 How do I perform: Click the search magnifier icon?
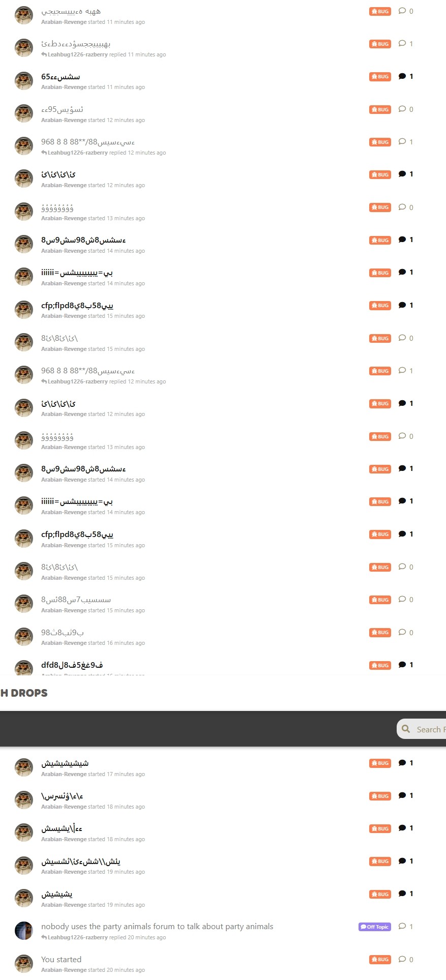(x=406, y=729)
